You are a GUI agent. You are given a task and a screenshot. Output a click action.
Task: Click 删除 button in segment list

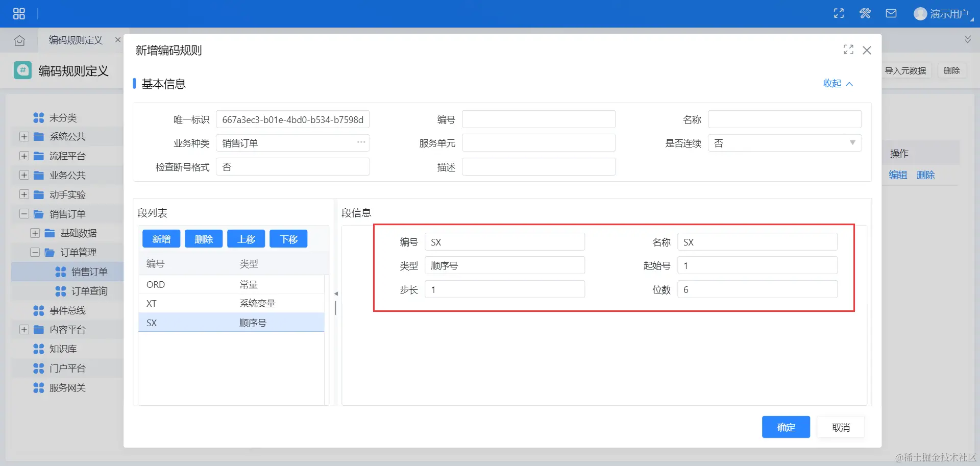[204, 239]
